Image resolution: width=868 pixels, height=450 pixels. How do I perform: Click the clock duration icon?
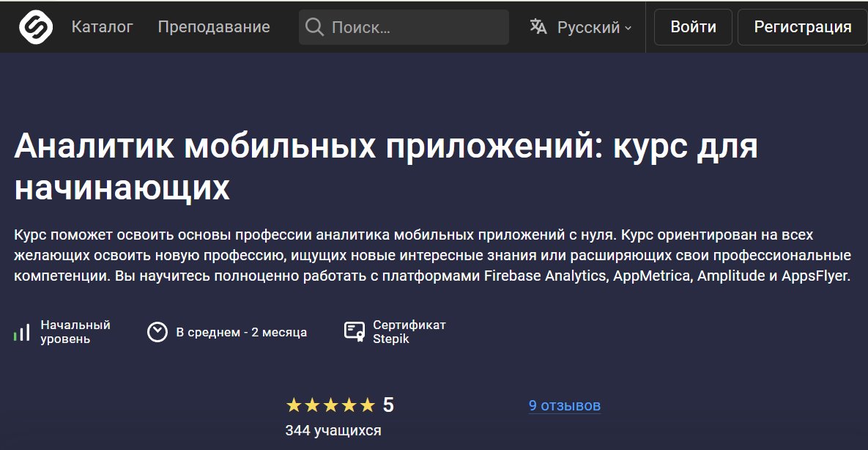coord(157,332)
